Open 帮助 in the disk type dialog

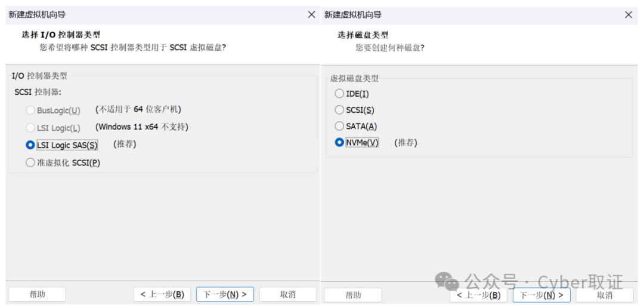[x=353, y=295]
